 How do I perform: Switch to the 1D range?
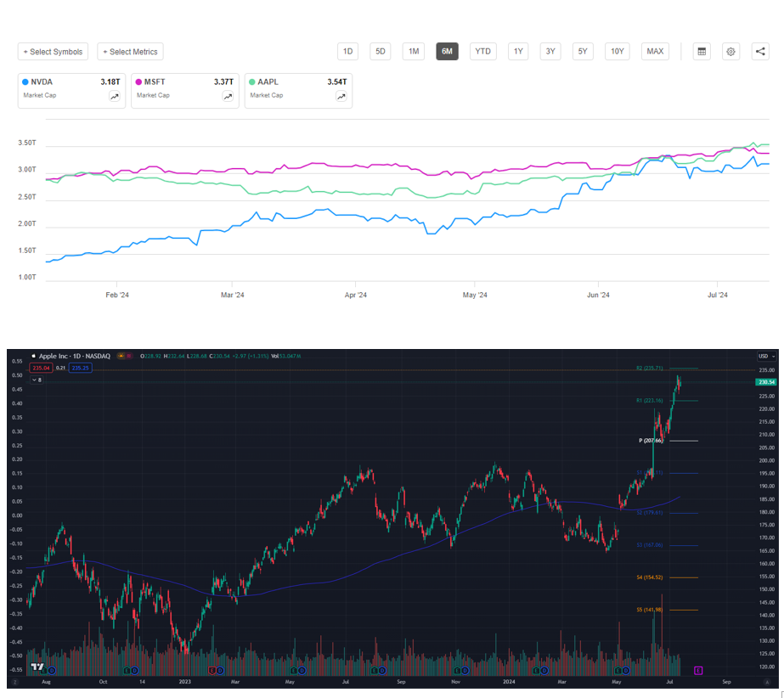pos(348,52)
